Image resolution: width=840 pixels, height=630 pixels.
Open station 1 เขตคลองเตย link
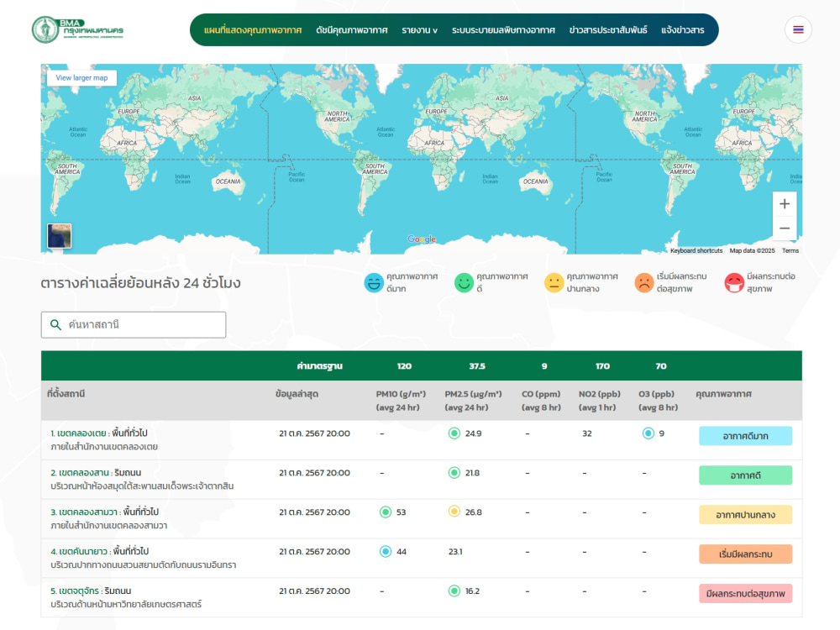78,433
